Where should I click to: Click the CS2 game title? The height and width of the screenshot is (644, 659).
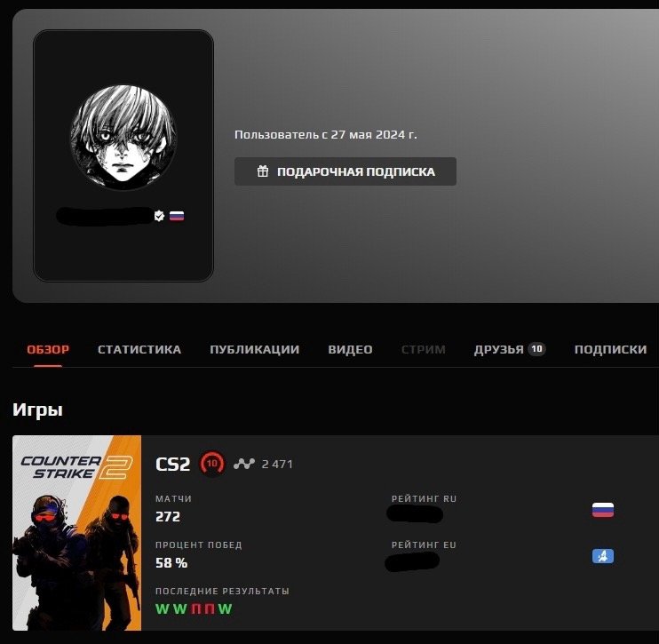(x=172, y=464)
